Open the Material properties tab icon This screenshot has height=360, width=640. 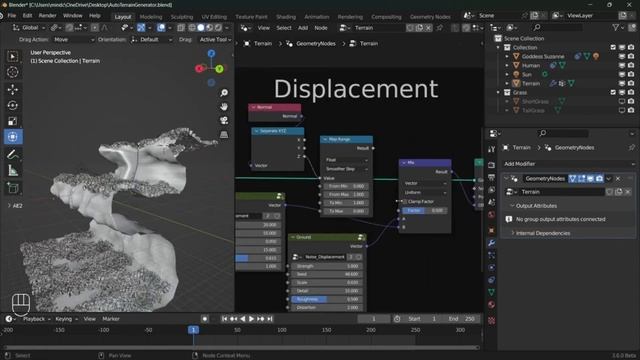coord(491,305)
